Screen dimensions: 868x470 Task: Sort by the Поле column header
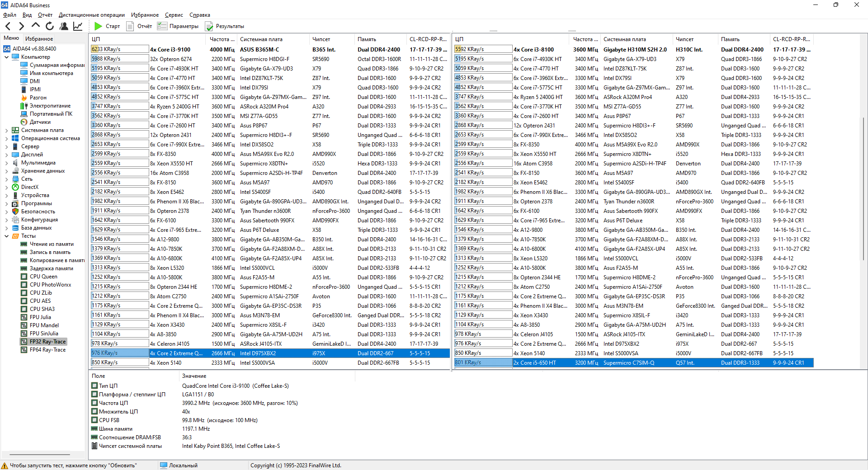134,376
